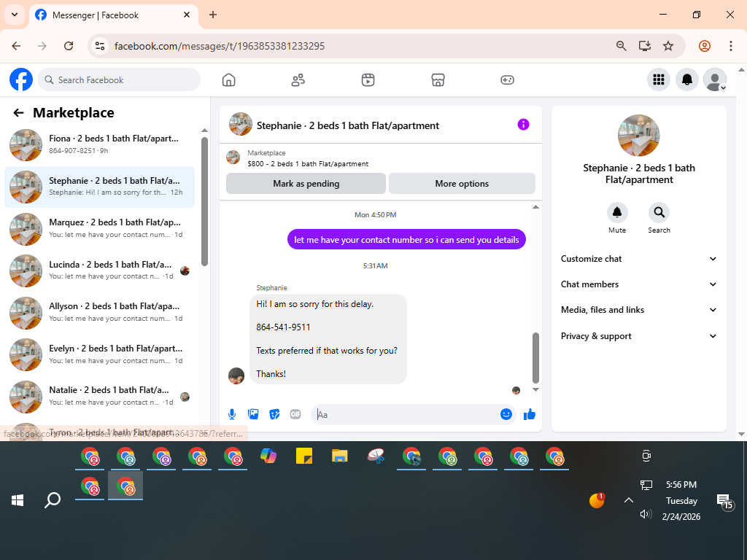Open Lucinda's conversation in the list
Viewport: 747px width, 560px height.
coord(99,271)
